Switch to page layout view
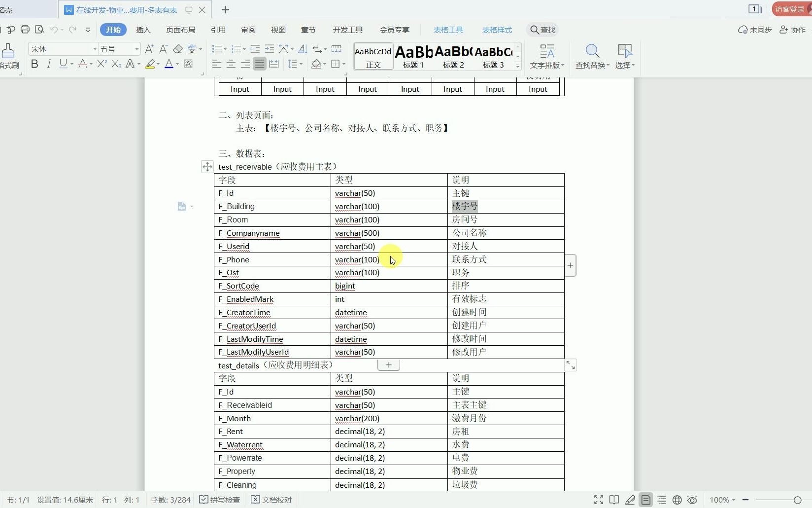This screenshot has height=508, width=812. [645, 500]
